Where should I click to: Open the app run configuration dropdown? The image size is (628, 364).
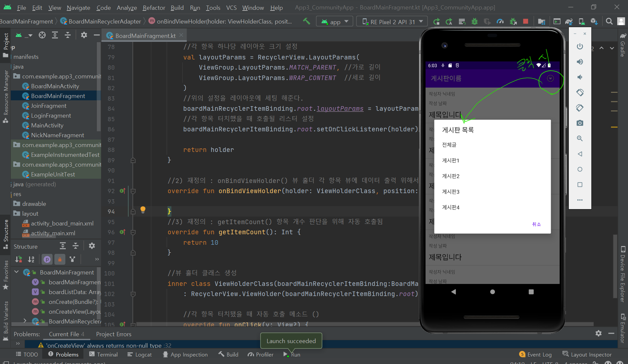335,22
